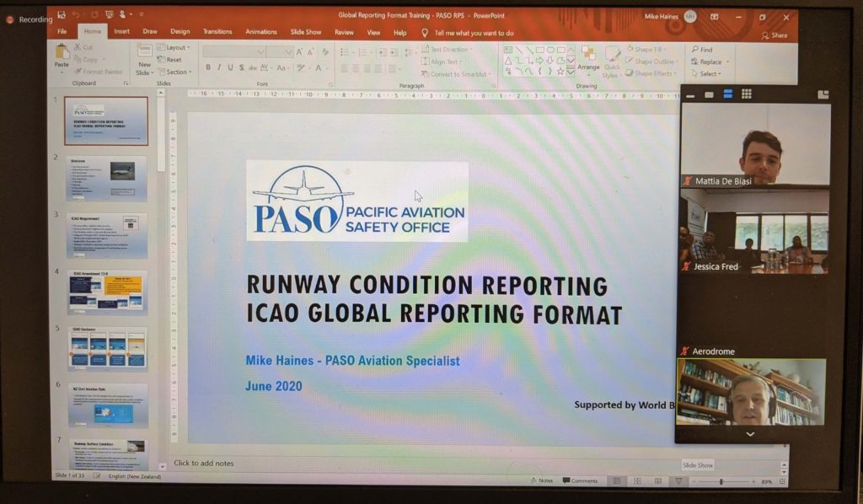Select the Star shape in gallery
This screenshot has height=504, width=863.
click(x=560, y=71)
